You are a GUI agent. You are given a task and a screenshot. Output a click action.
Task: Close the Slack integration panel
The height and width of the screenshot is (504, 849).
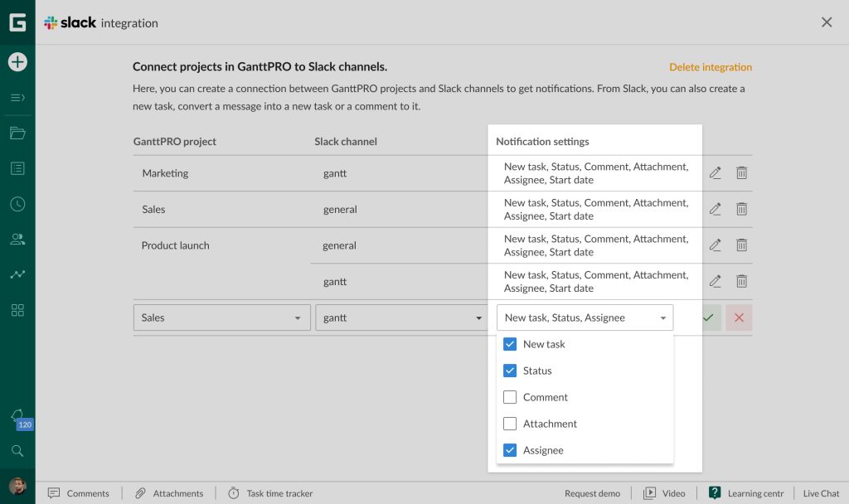click(827, 22)
